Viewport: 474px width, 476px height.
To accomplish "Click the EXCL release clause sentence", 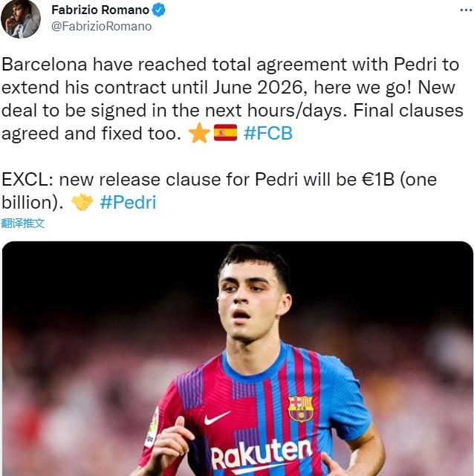I will [x=219, y=191].
